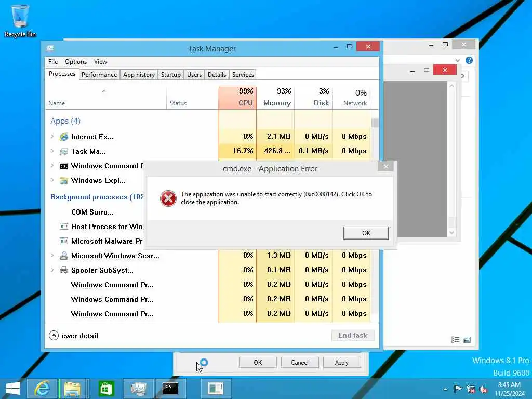Click OK in the bottom dialog
532x399 pixels.
(x=258, y=362)
